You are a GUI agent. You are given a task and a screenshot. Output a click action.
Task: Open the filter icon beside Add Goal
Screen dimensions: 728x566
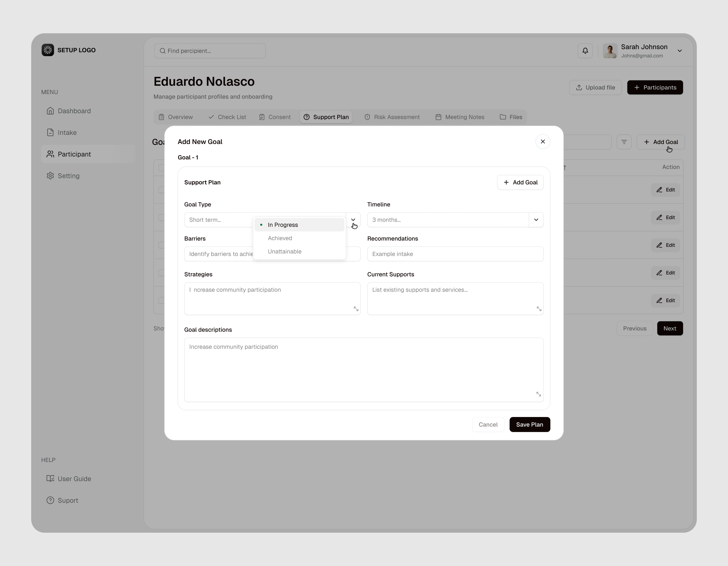tap(624, 142)
